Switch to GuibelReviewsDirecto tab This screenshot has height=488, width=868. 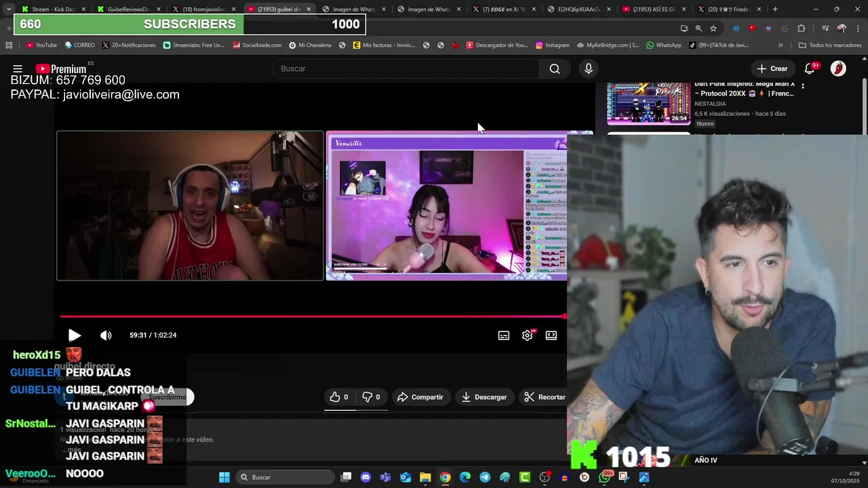tap(127, 9)
